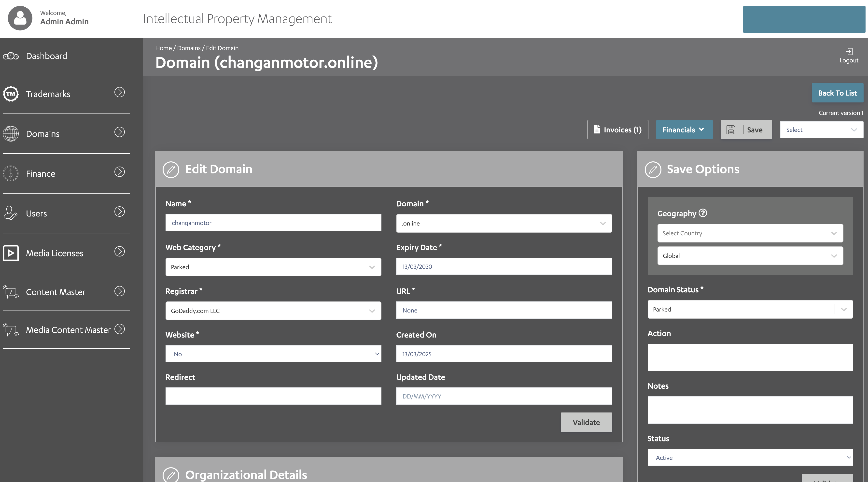
Task: Click the Back To List button
Action: point(837,93)
